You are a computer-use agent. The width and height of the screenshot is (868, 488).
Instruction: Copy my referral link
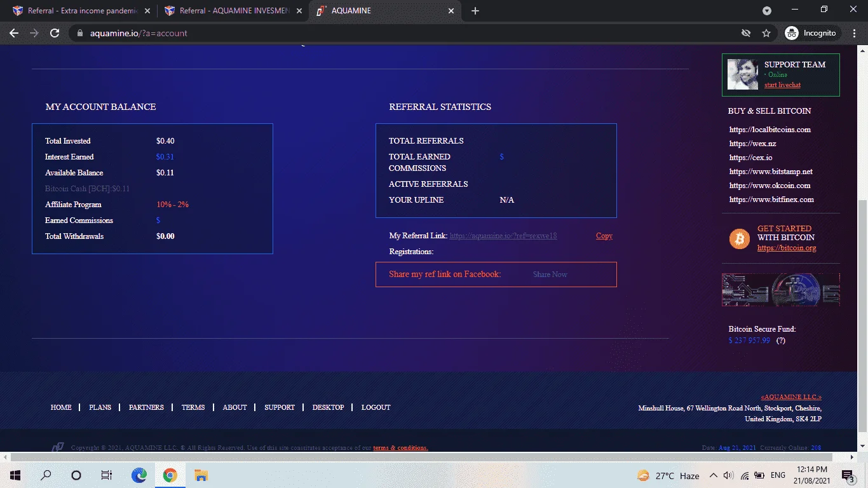604,236
